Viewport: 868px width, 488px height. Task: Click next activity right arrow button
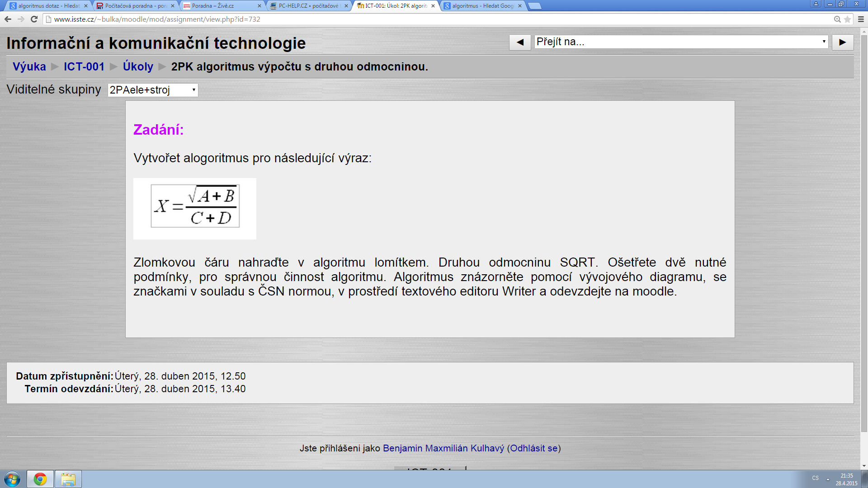[x=842, y=42]
